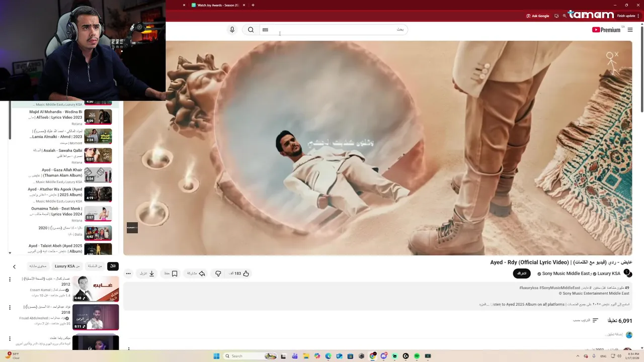Open Essam Kamal 2012 video thumbnail
Image resolution: width=644 pixels, height=362 pixels.
pos(96,289)
